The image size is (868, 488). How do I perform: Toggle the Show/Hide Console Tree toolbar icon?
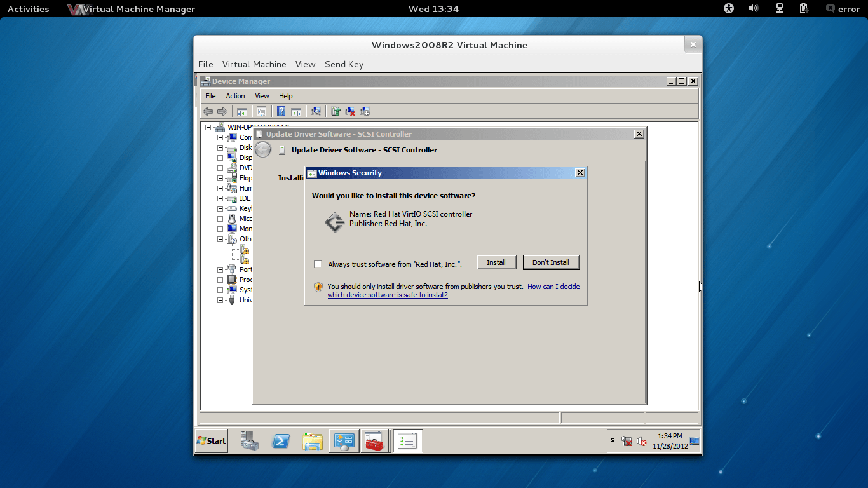click(242, 112)
